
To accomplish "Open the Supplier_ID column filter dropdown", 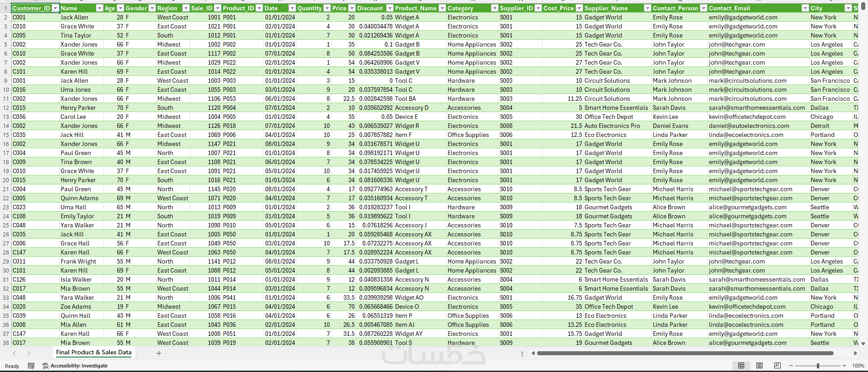I will pyautogui.click(x=538, y=8).
